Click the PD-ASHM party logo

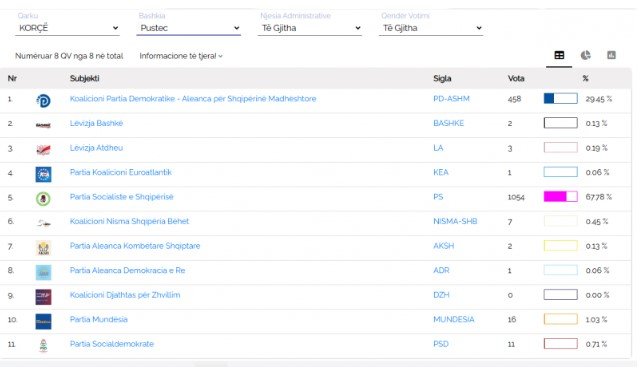(43, 100)
